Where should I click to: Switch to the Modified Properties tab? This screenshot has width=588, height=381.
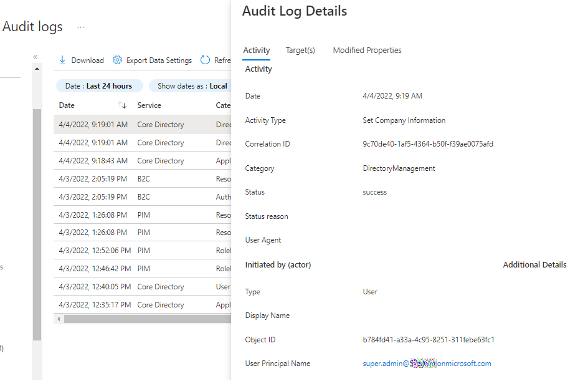(367, 51)
